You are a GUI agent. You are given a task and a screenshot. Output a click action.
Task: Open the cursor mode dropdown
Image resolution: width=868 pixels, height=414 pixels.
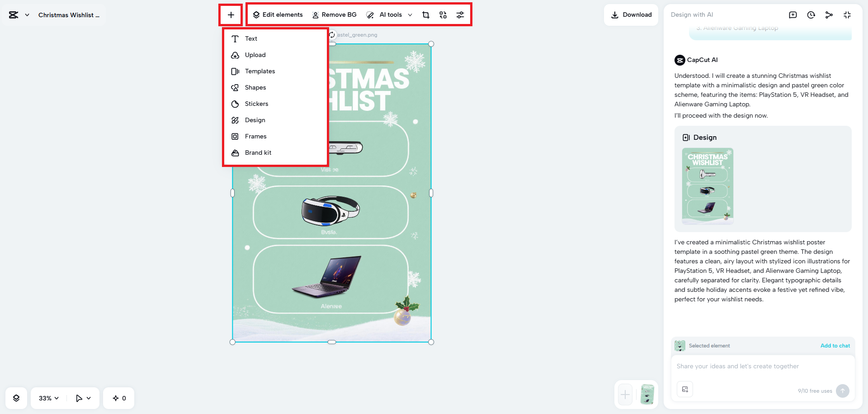click(x=82, y=398)
